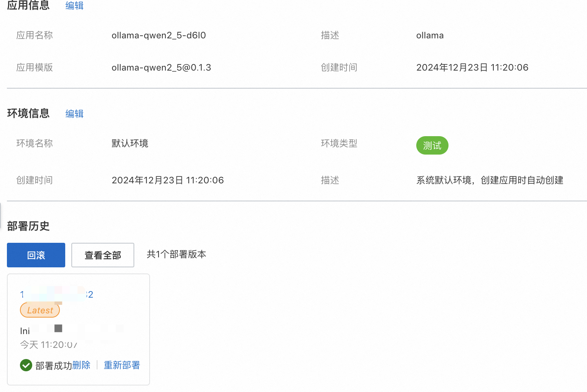Image resolution: width=587 pixels, height=392 pixels.
Task: Click description value ollama
Action: 430,35
